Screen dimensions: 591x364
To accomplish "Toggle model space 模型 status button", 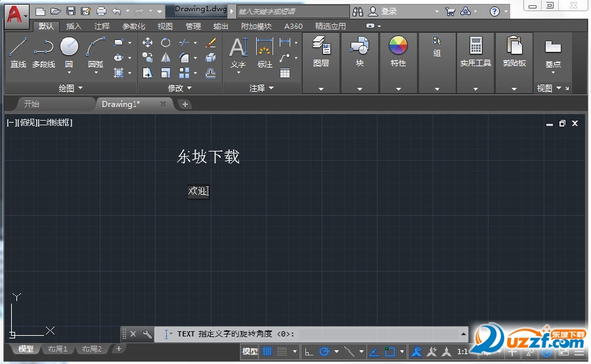I will (x=250, y=352).
